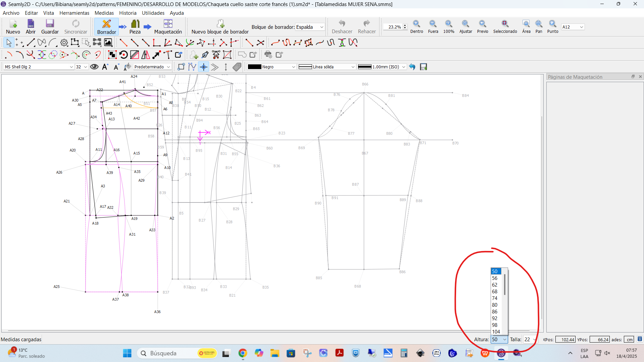This screenshot has width=644, height=362.
Task: Open the Herramientas menu
Action: (x=74, y=13)
